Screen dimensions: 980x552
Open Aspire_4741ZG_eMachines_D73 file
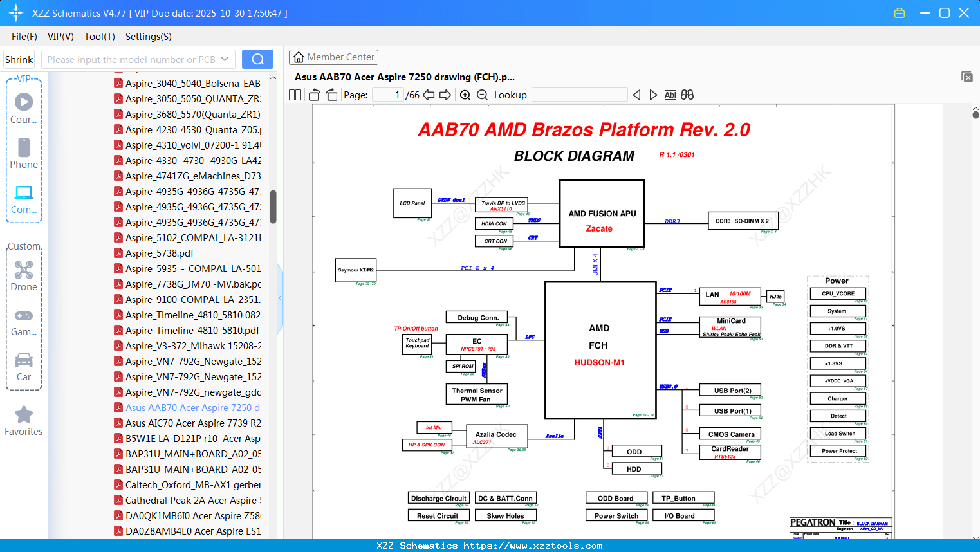187,176
